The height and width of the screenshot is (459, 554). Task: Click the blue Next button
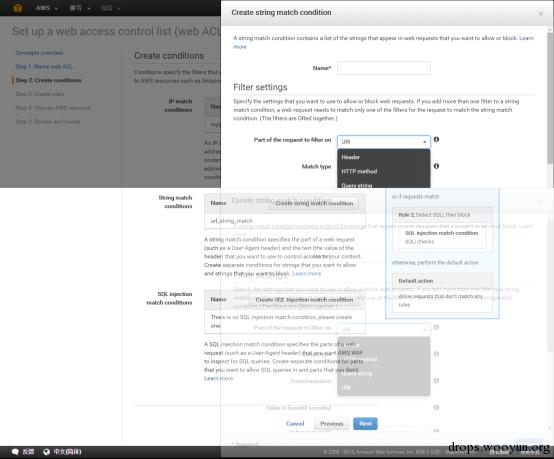(x=365, y=423)
